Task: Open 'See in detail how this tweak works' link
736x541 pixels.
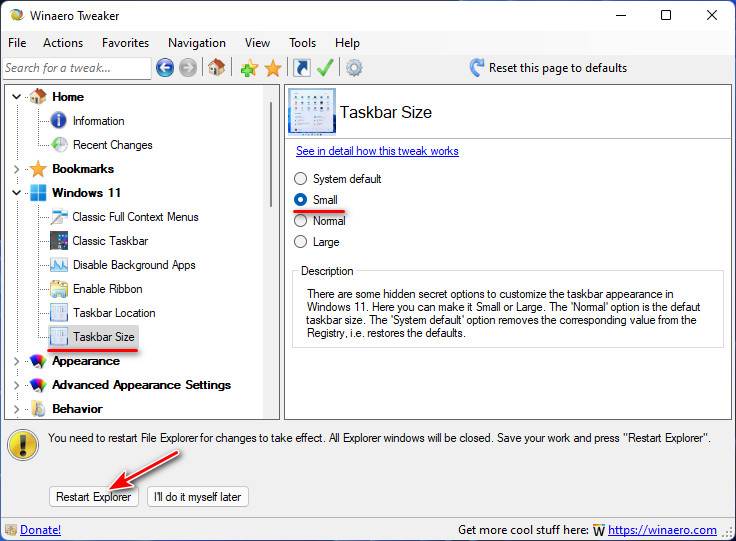Action: coord(377,151)
